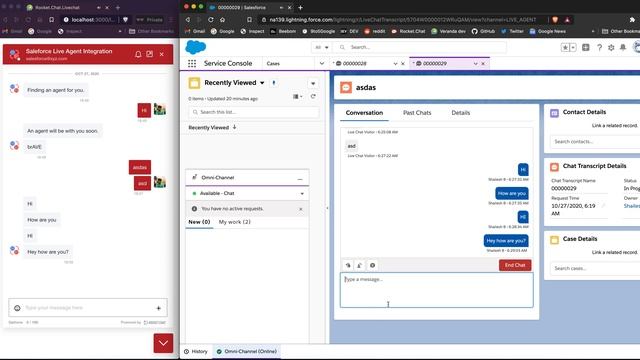Reload the Salesforce browser page
Screen dimensions: 640x360
pos(211,20)
